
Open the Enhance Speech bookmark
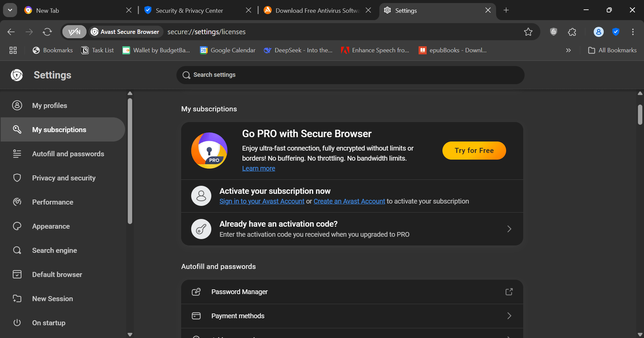(x=375, y=50)
